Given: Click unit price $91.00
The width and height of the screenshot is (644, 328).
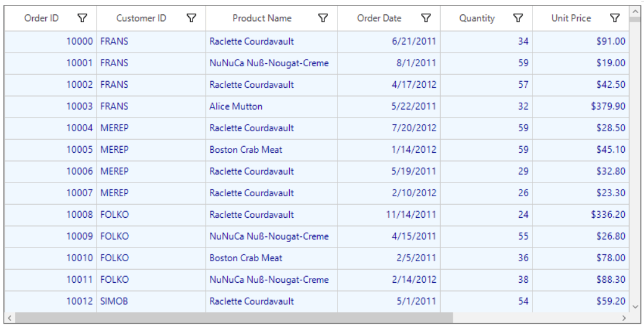Looking at the screenshot, I should pyautogui.click(x=581, y=41).
